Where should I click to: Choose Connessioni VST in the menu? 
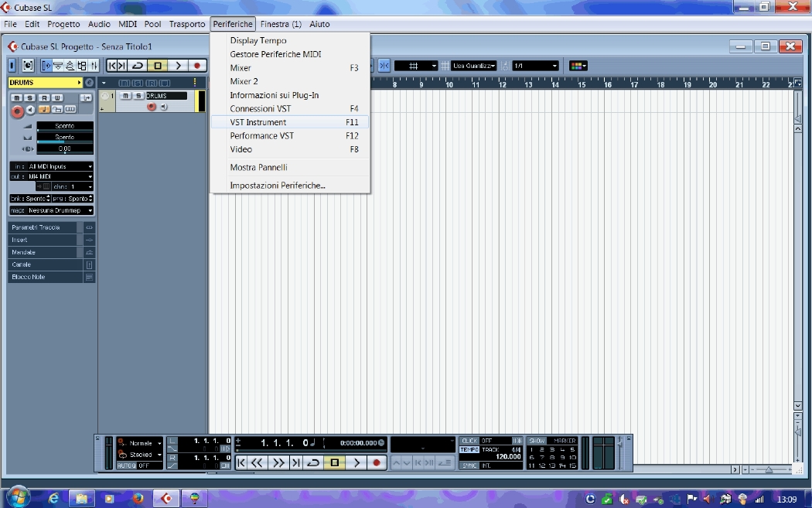pos(290,109)
